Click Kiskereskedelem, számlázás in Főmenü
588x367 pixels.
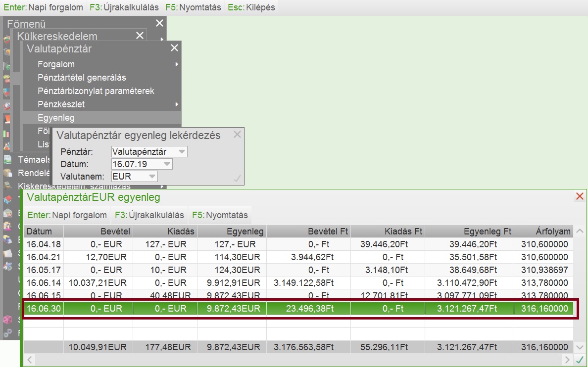click(x=74, y=186)
